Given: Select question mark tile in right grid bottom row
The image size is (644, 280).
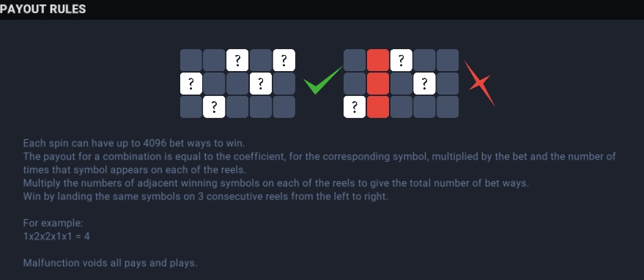Looking at the screenshot, I should click(355, 107).
